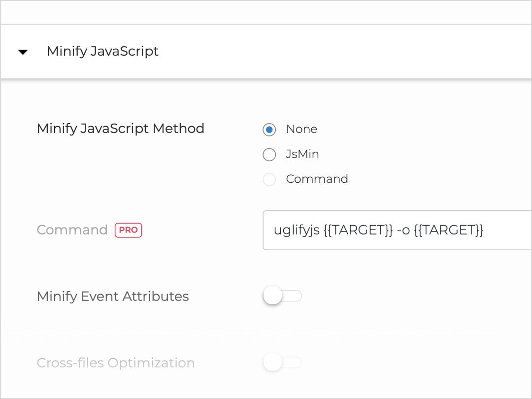Click the Minify Event Attributes label
Image resolution: width=532 pixels, height=399 pixels.
point(112,296)
